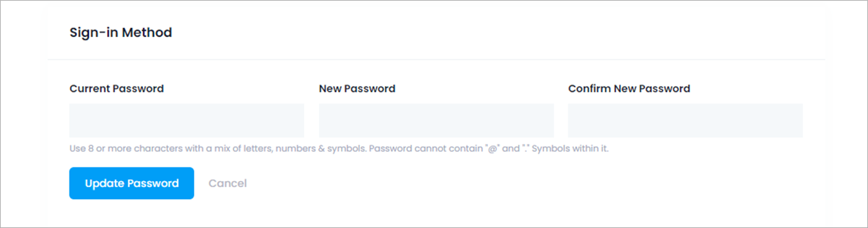This screenshot has height=228, width=868.
Task: Click the divider line below the heading
Action: point(436,60)
